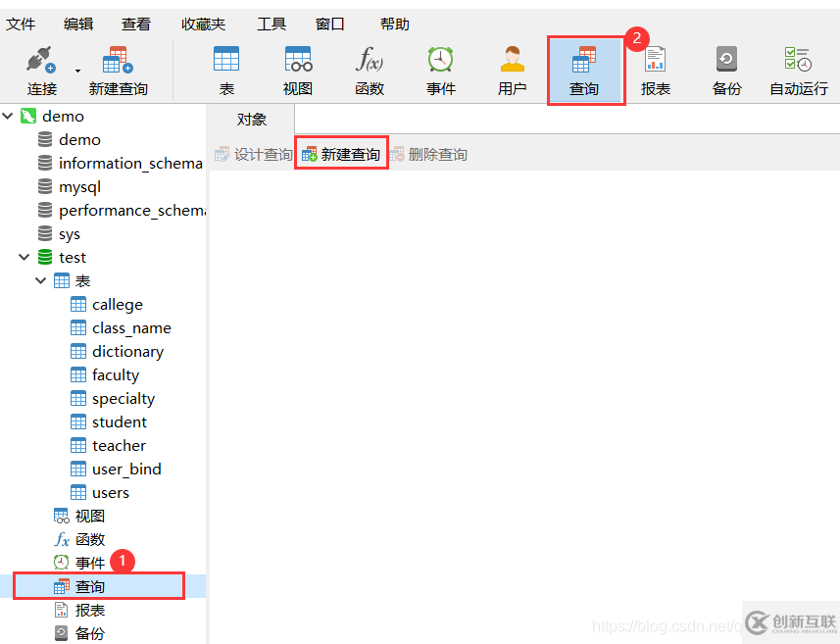Select the performance_schema database
Image resolution: width=840 pixels, height=644 pixels.
point(122,210)
